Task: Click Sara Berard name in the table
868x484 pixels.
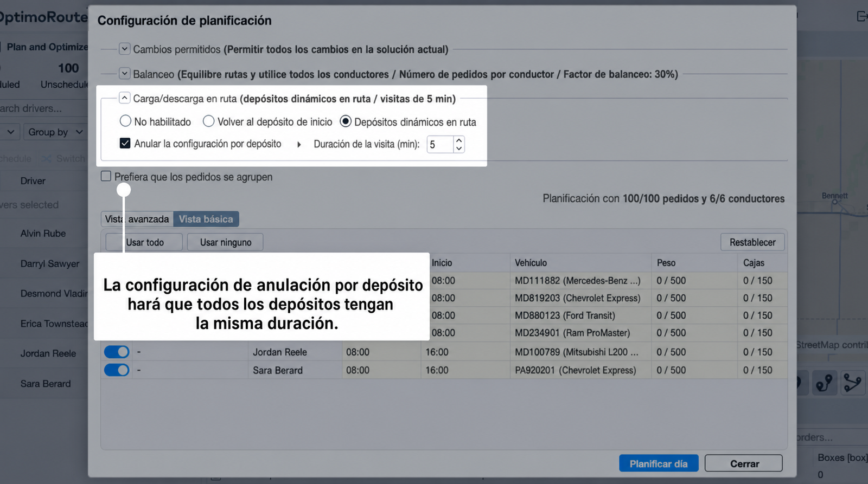Action: (x=278, y=370)
